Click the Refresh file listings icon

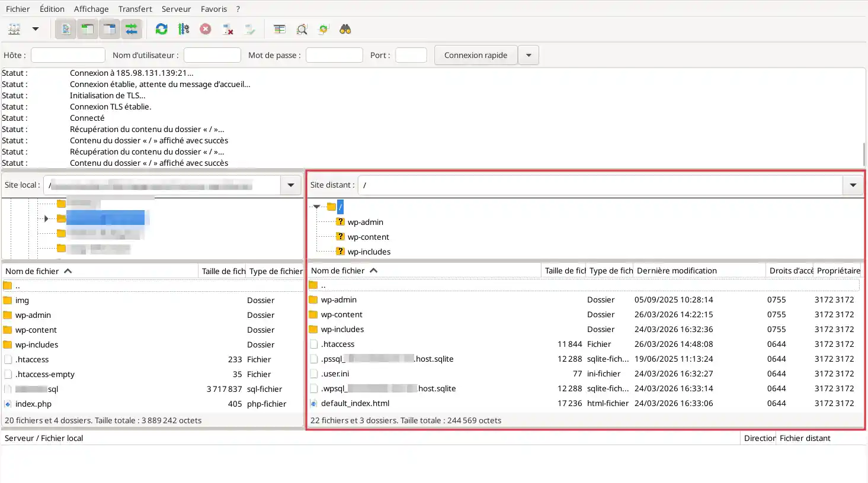tap(161, 28)
